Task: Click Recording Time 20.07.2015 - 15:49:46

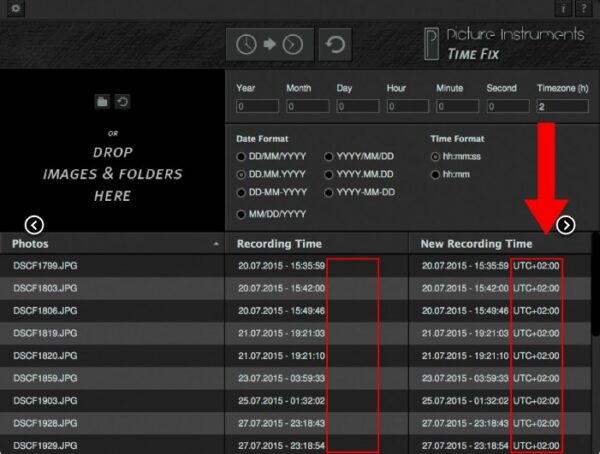Action: click(x=281, y=310)
